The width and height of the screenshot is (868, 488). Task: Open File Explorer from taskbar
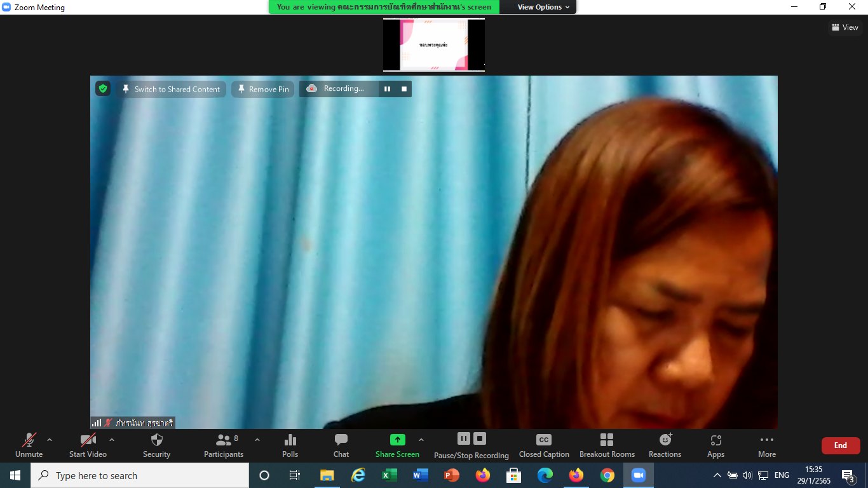pos(327,475)
